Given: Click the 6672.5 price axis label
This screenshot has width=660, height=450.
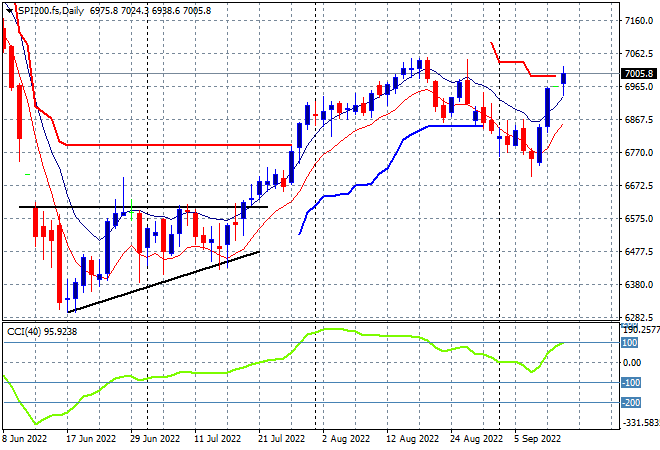Looking at the screenshot, I should point(639,186).
